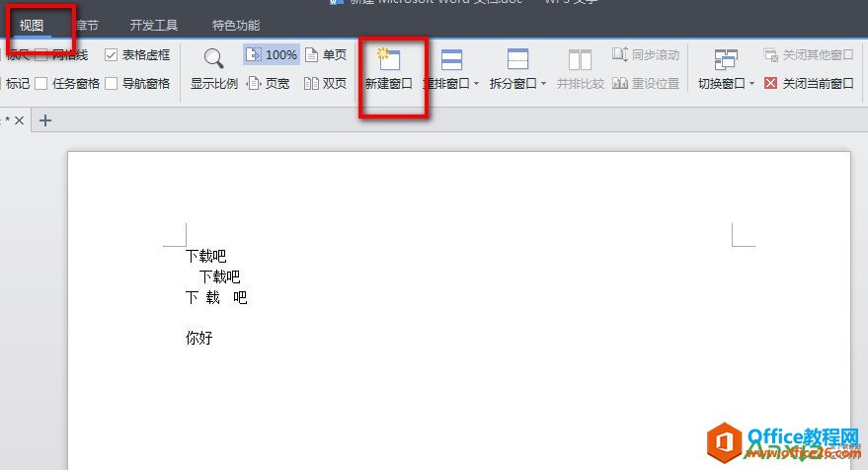Click the first line 下载吧

coord(206,256)
